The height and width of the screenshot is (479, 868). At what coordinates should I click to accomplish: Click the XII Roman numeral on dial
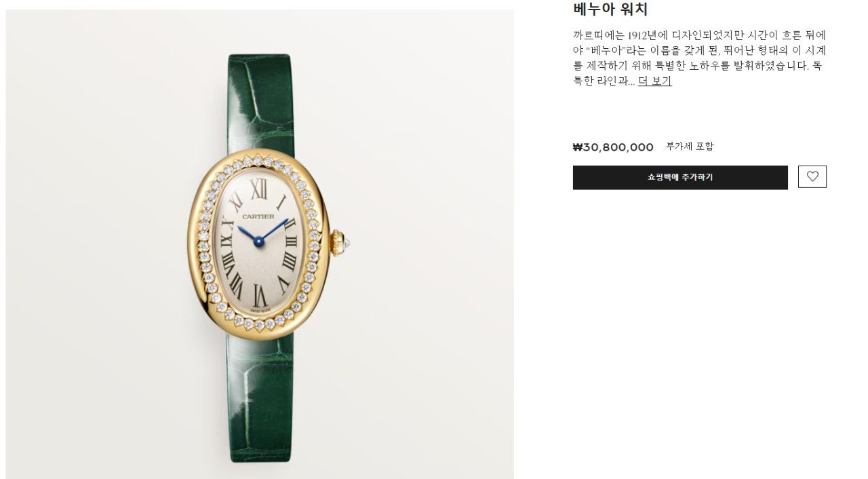pos(258,189)
